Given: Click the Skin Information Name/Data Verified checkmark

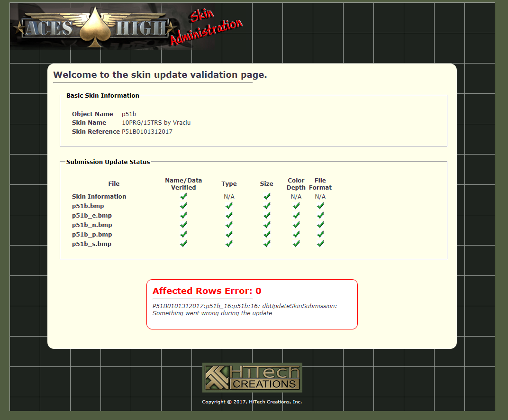Looking at the screenshot, I should pos(183,196).
